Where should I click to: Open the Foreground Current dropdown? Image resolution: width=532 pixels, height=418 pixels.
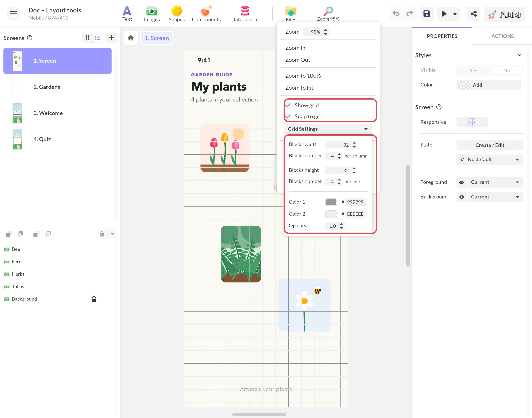click(x=495, y=182)
